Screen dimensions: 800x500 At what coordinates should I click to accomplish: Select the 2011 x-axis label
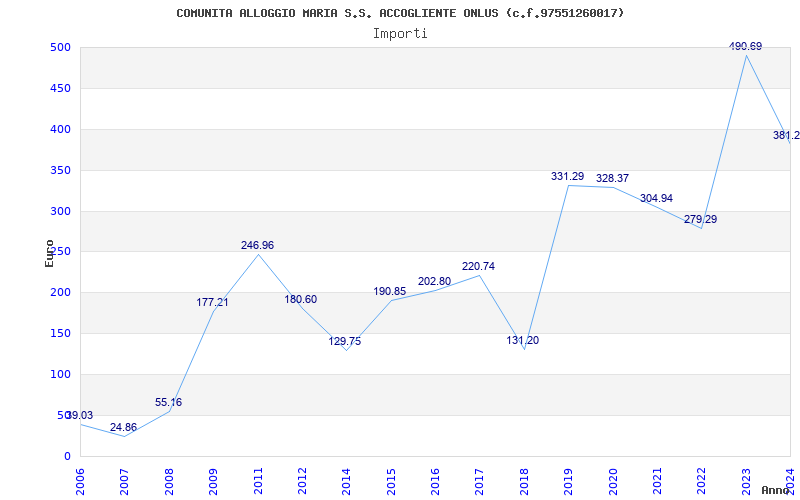coord(258,481)
